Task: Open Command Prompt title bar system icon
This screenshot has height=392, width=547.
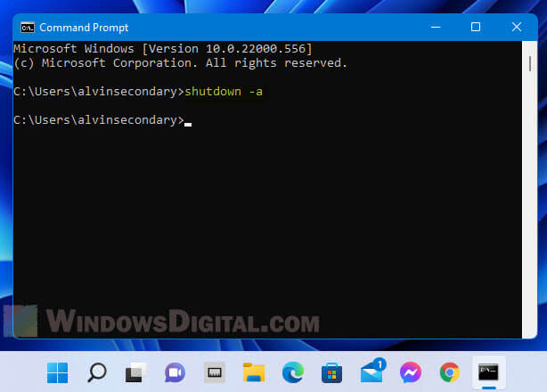Action: [28, 28]
